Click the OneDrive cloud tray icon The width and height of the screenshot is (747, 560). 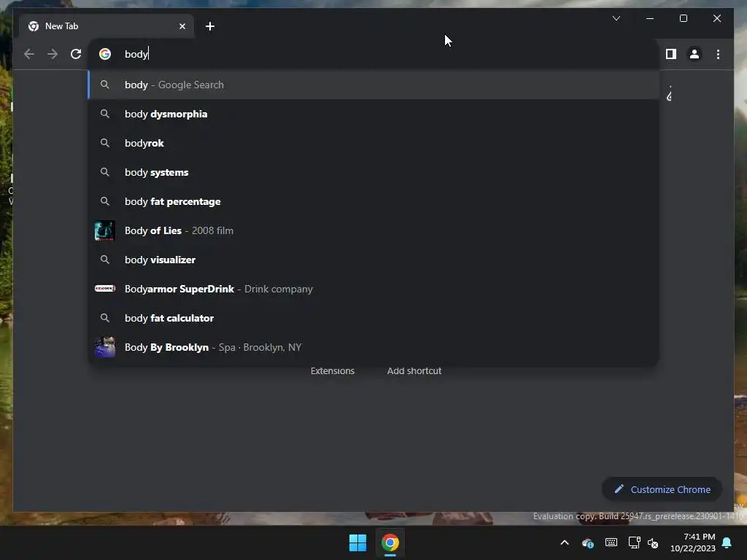click(x=588, y=542)
